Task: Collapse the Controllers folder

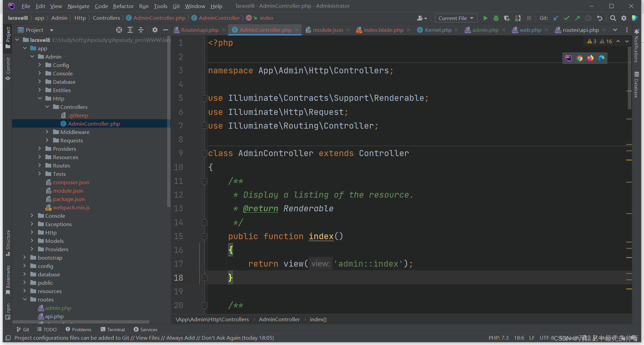Action: 47,107
